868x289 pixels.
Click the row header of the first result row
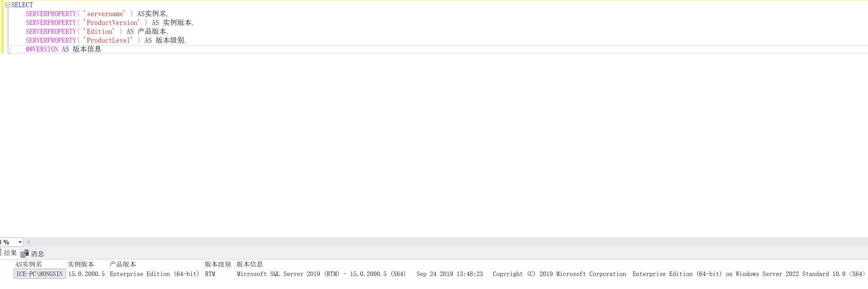pyautogui.click(x=7, y=274)
